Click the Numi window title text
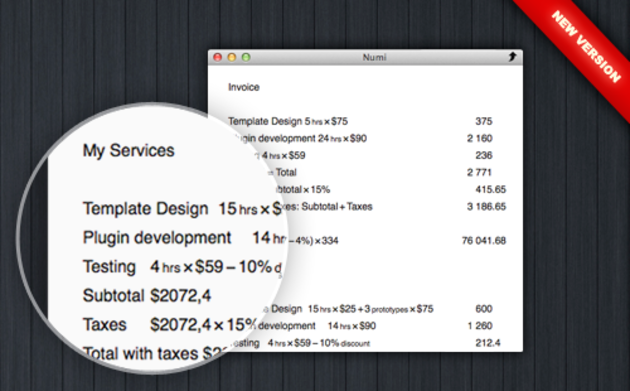 (x=374, y=57)
